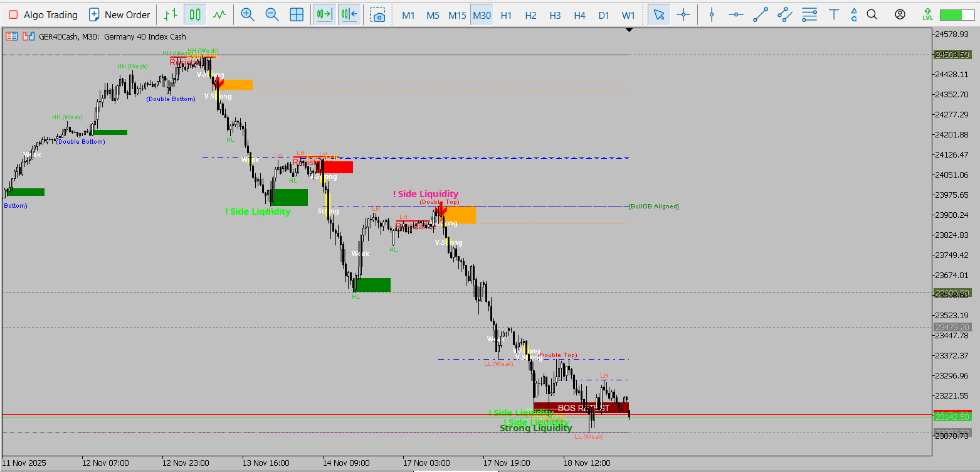Switch chart to line chart view
Viewport: 980px width, 472px height.
click(x=219, y=14)
